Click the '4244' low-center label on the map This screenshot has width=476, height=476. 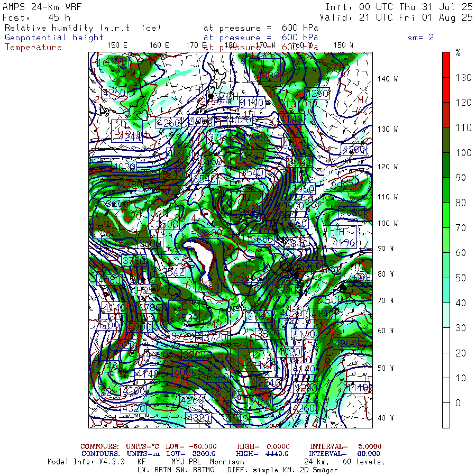click(130, 136)
